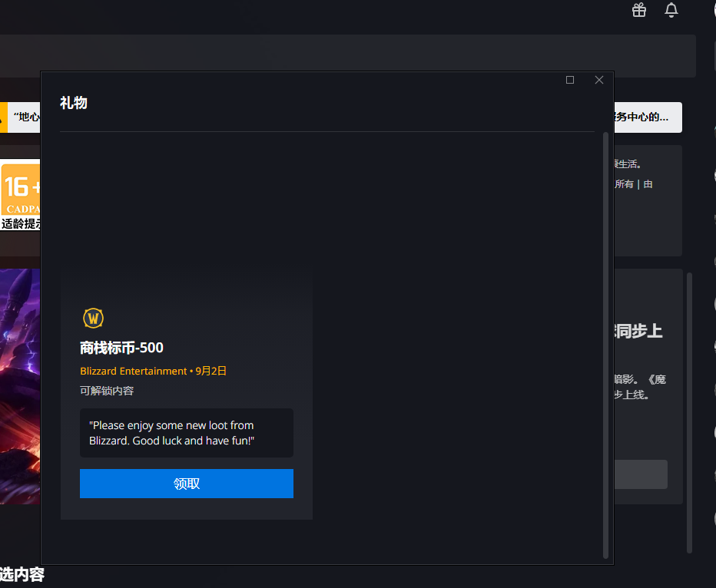Click the World of Warcraft logo icon

tap(93, 318)
